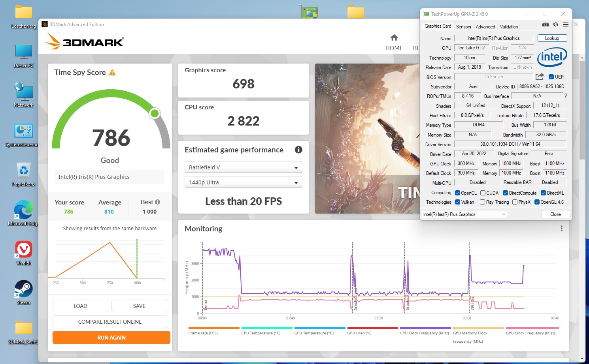
Task: Toggle Vulkan checkbox
Action: (457, 202)
